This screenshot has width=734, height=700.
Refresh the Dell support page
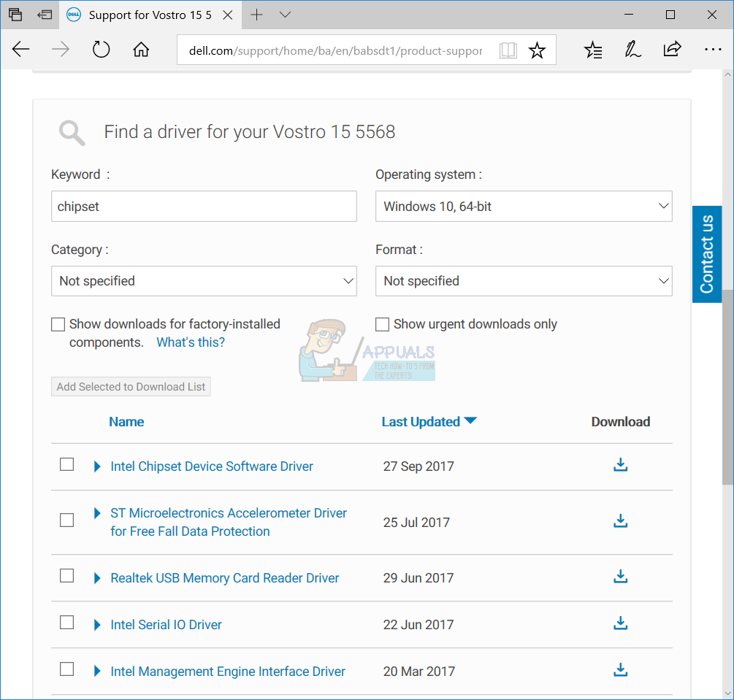tap(101, 49)
